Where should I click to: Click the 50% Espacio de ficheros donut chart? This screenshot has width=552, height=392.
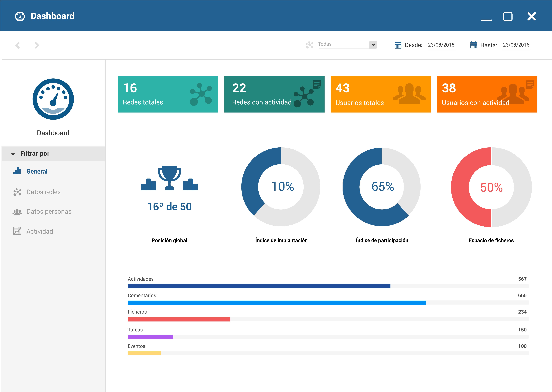click(491, 187)
